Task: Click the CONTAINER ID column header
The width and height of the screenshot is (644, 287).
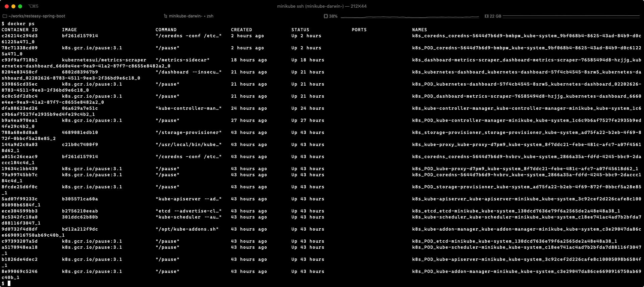Action: coord(20,30)
